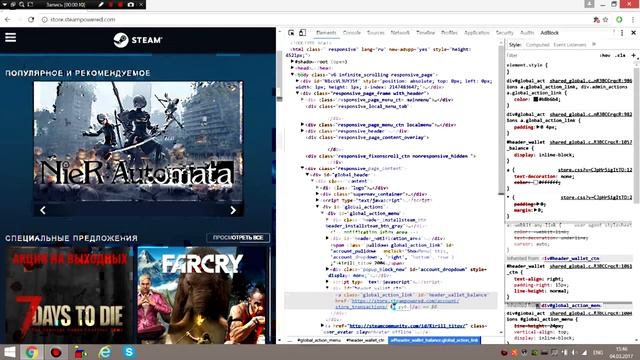Show the previous featured game in carousel
640x360 pixels.
[x=43, y=210]
